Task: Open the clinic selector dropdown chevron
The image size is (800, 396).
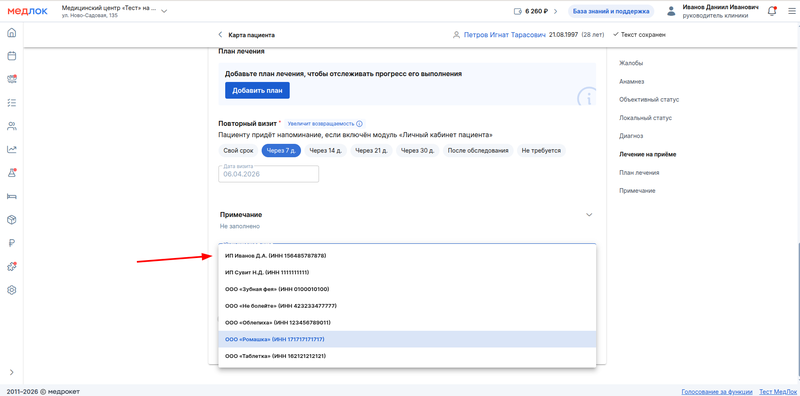Action: [164, 11]
